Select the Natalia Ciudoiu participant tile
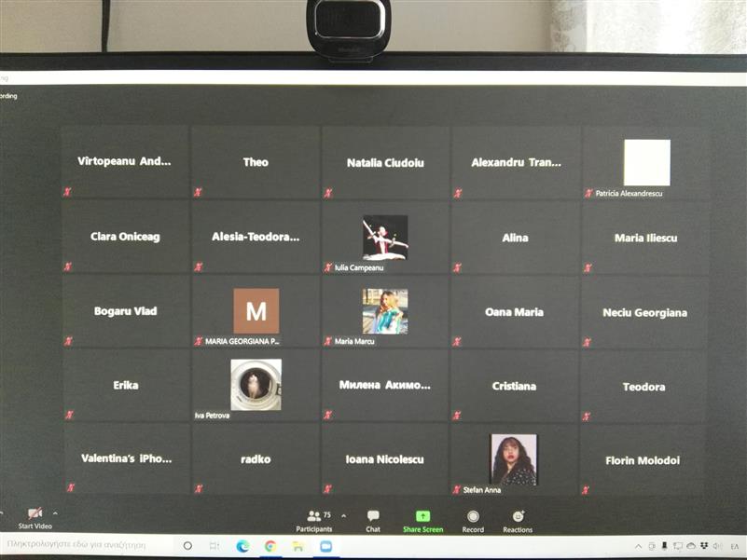The width and height of the screenshot is (747, 560). point(385,163)
